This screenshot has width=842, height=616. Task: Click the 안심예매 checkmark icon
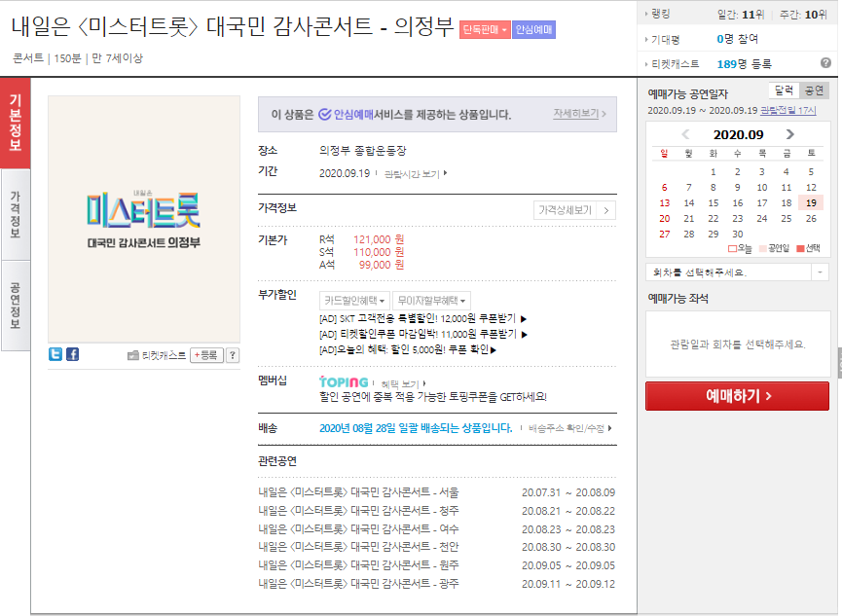click(x=325, y=115)
